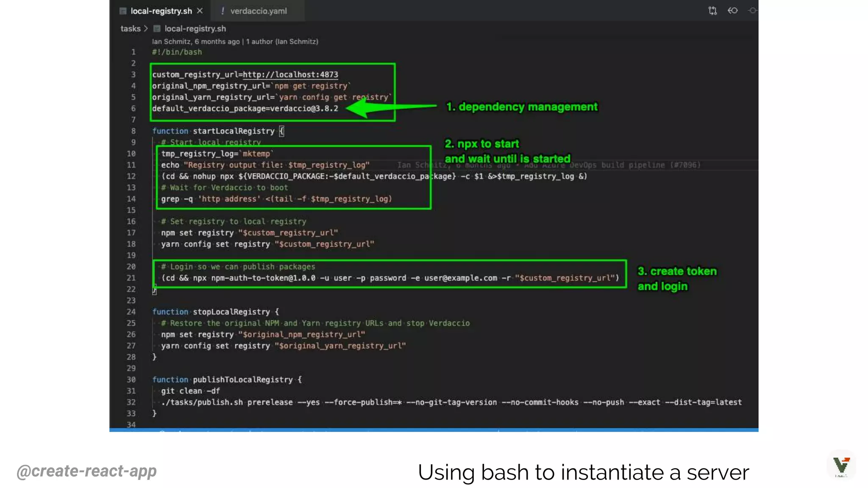Click the dimmed commit icon in editor toolbar

click(x=752, y=11)
